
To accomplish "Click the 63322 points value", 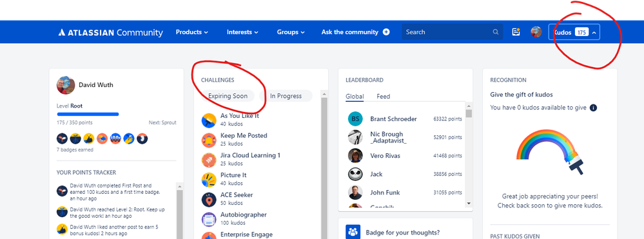I will 447,119.
